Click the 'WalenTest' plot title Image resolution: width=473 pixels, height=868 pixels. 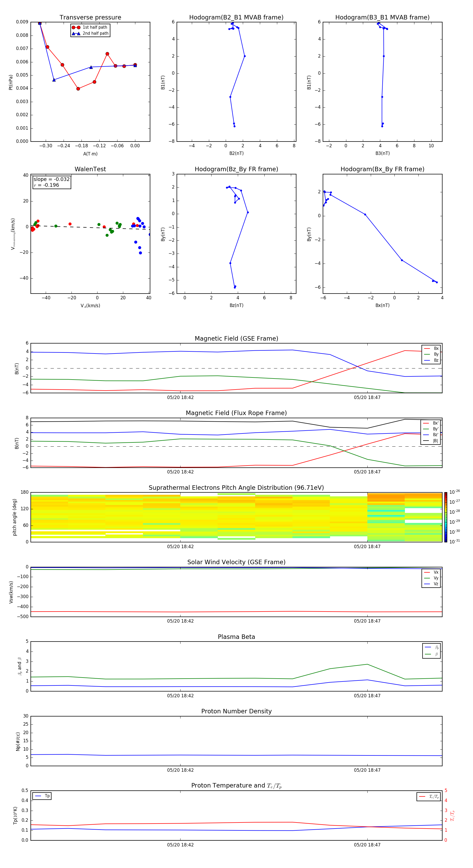tap(90, 169)
